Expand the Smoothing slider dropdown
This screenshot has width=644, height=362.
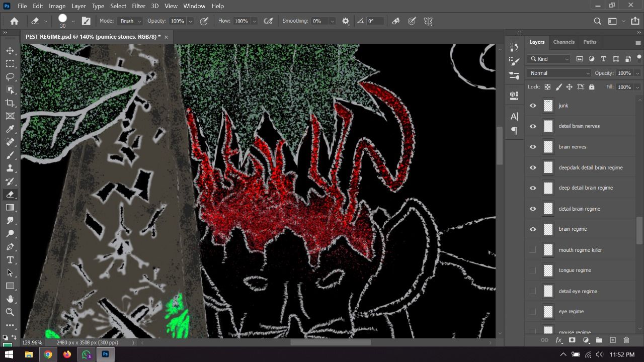333,21
